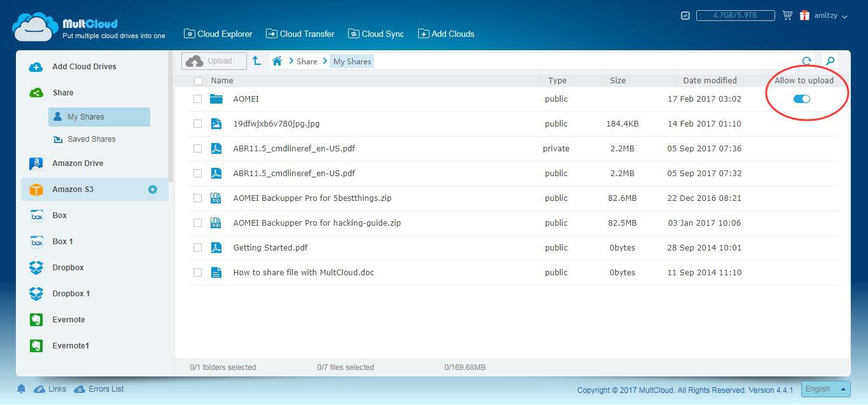The width and height of the screenshot is (868, 405).
Task: Open the shopping cart icon
Action: 787,15
